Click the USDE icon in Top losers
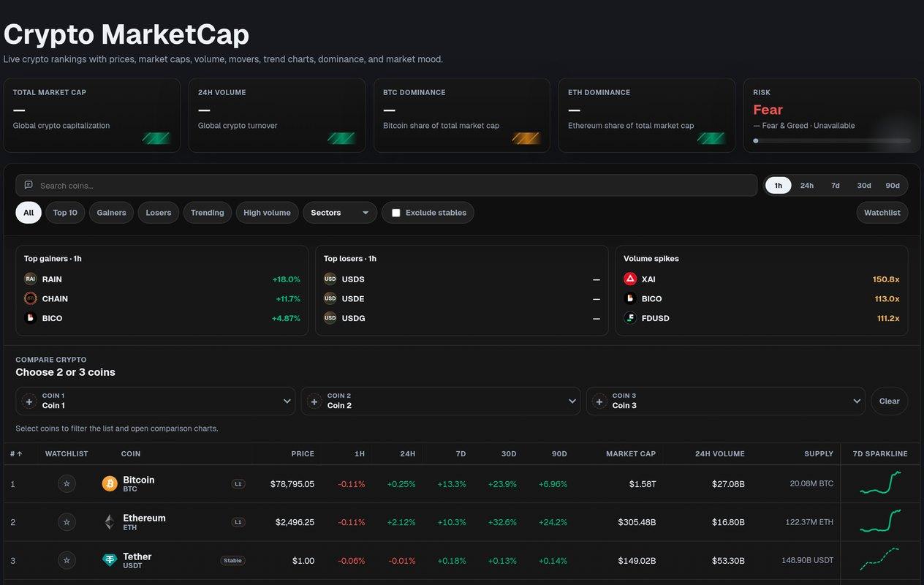Image resolution: width=924 pixels, height=585 pixels. (330, 298)
